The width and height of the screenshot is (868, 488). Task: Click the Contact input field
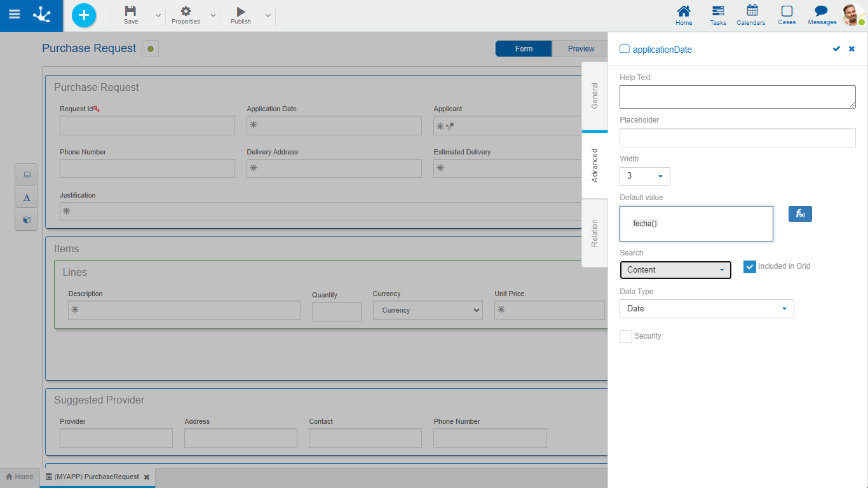pos(365,438)
